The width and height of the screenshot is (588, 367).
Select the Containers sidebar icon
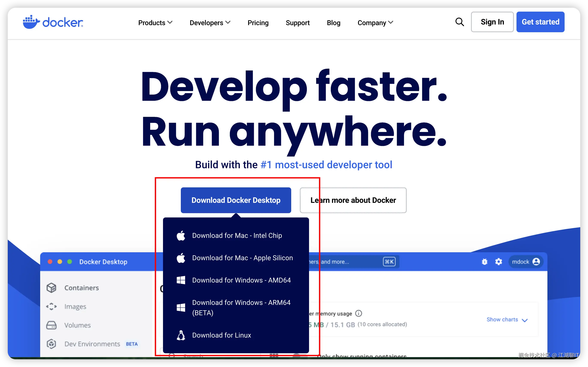[51, 288]
